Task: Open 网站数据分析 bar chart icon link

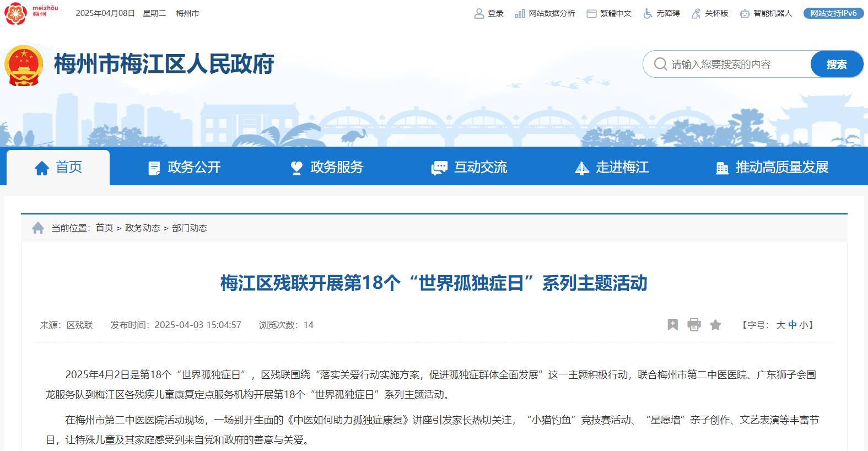Action: (544, 13)
